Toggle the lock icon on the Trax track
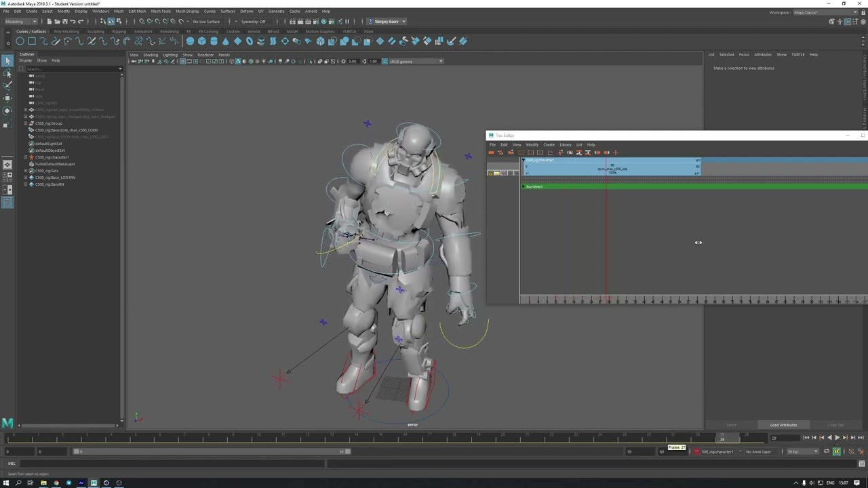This screenshot has width=868, height=488. pos(490,174)
